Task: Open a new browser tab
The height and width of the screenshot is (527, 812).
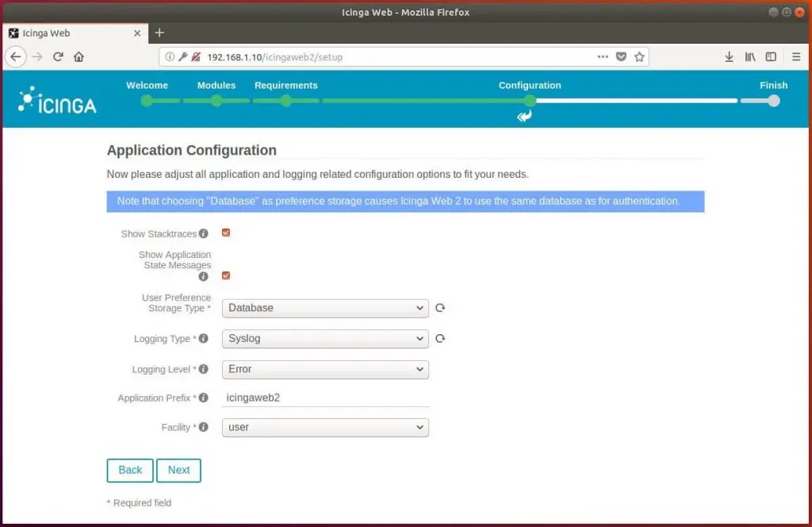Action: click(159, 33)
